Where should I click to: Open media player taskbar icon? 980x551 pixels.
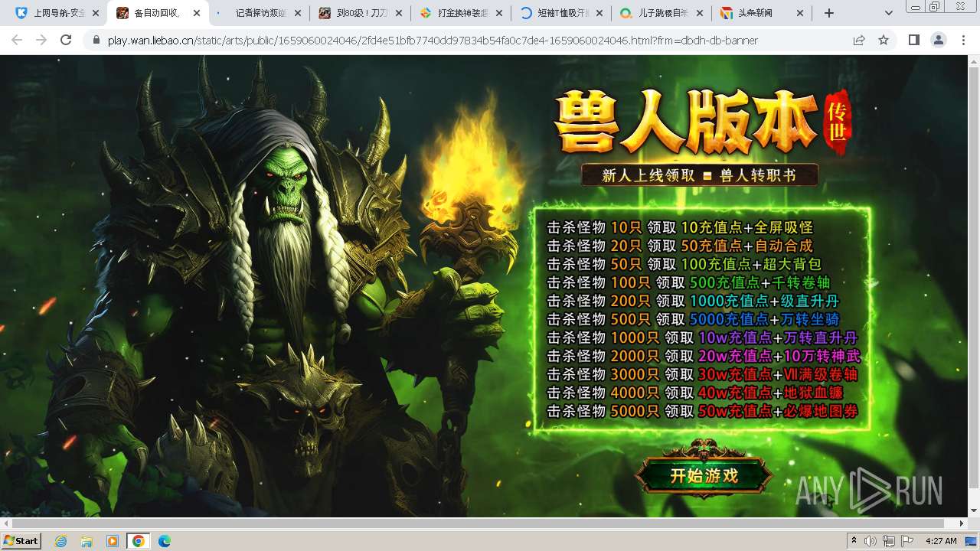(x=113, y=541)
